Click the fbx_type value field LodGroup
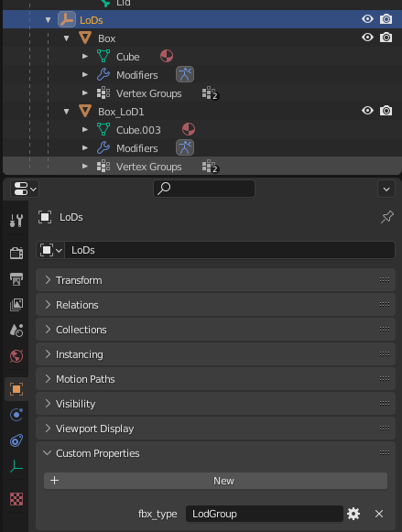This screenshot has width=402, height=532. (265, 514)
